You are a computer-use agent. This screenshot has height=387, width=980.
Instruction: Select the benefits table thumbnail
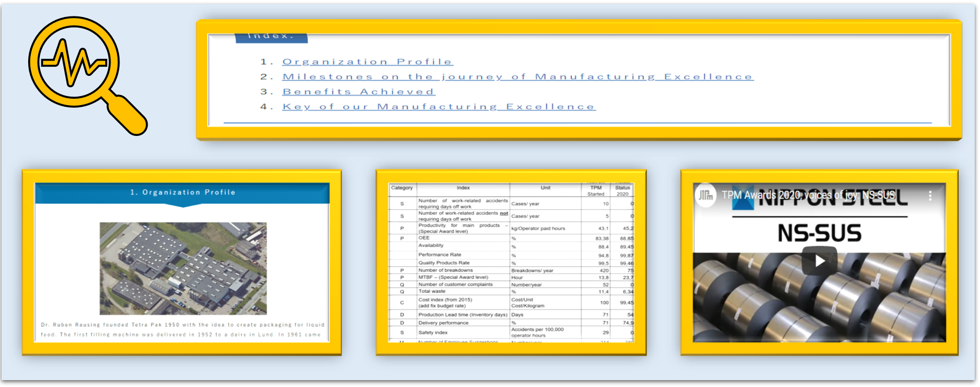point(511,262)
